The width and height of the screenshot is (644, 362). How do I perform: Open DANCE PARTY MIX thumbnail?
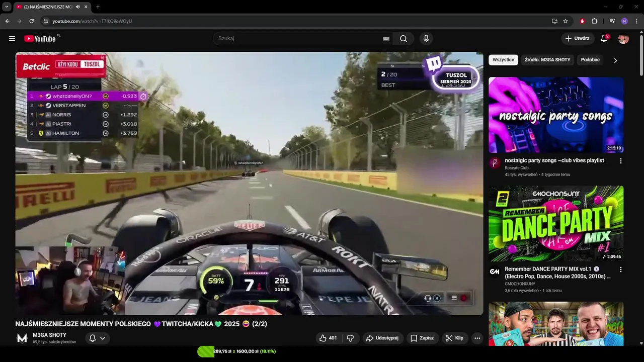[x=556, y=223]
